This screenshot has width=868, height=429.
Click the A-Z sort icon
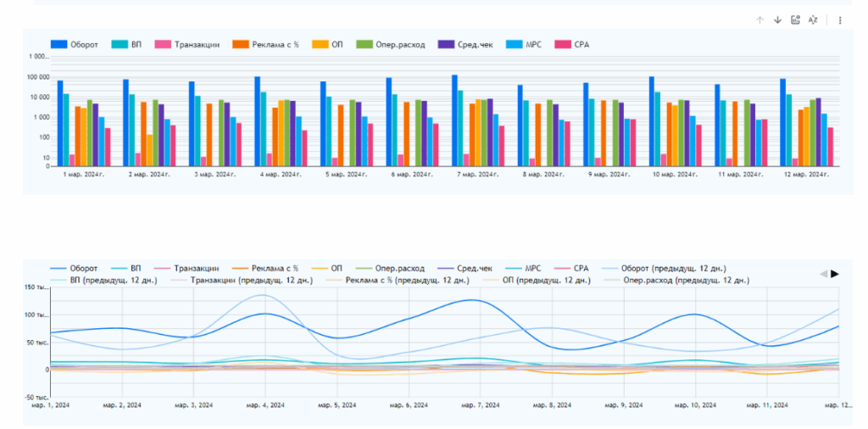click(813, 19)
